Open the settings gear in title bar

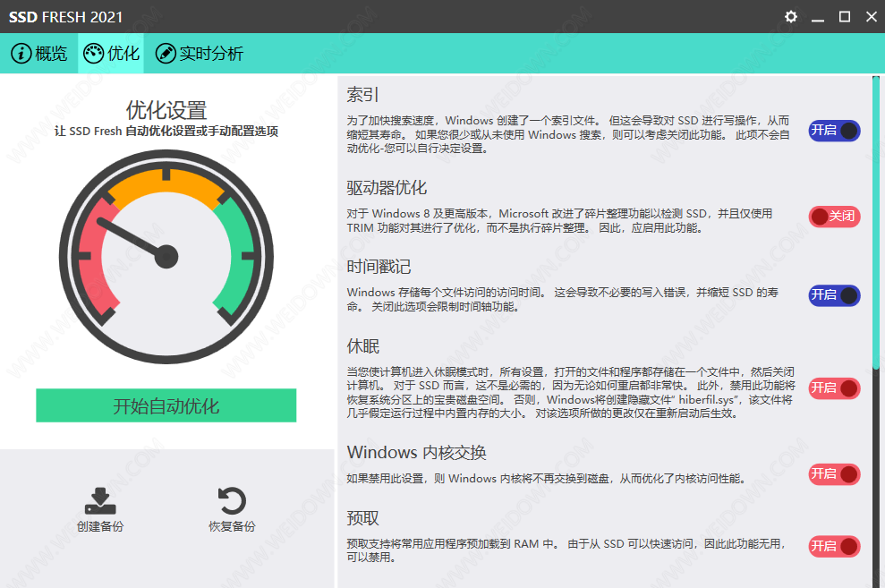click(791, 16)
